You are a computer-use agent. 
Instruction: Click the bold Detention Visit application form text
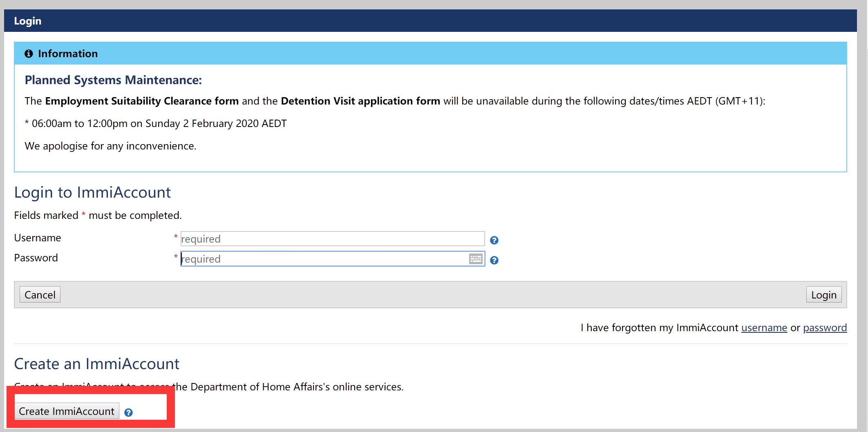360,101
